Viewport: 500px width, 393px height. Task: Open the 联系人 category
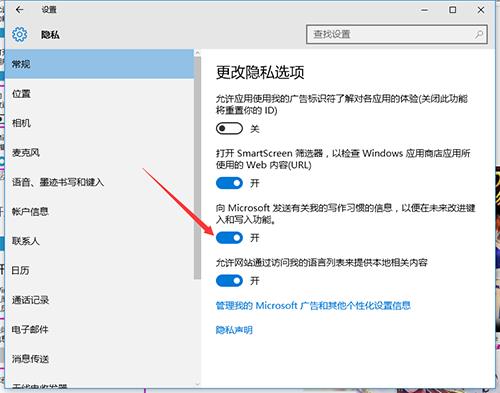(99, 241)
